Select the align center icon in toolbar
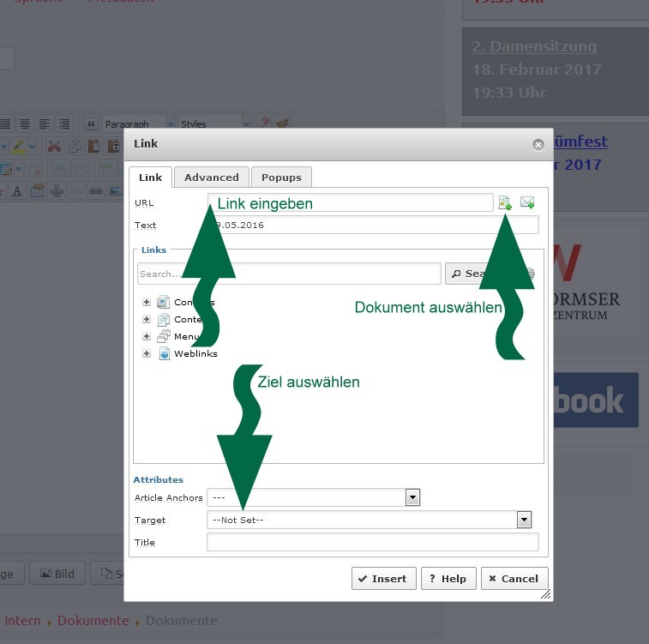649x644 pixels. point(25,124)
